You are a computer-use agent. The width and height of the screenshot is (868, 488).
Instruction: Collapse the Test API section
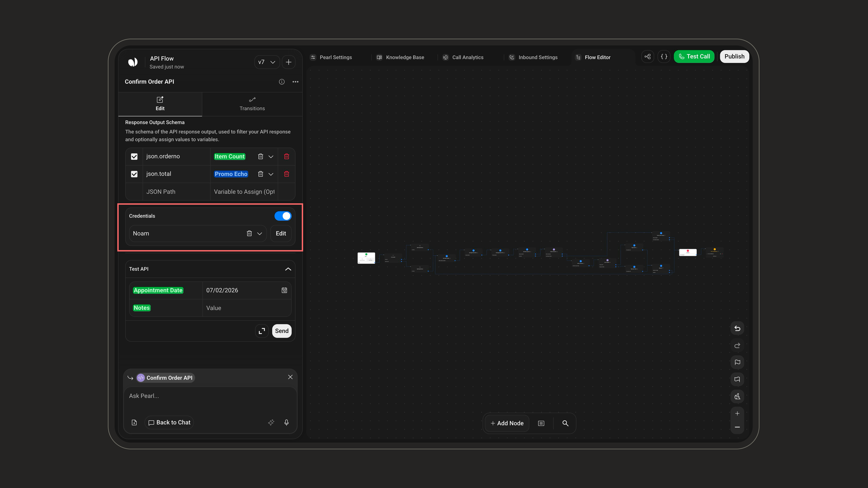(288, 269)
